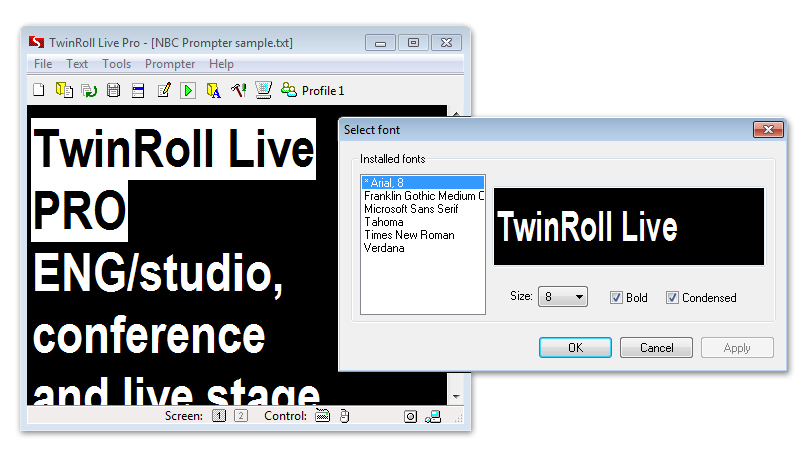
Task: Open the Prompter menu
Action: click(x=170, y=64)
